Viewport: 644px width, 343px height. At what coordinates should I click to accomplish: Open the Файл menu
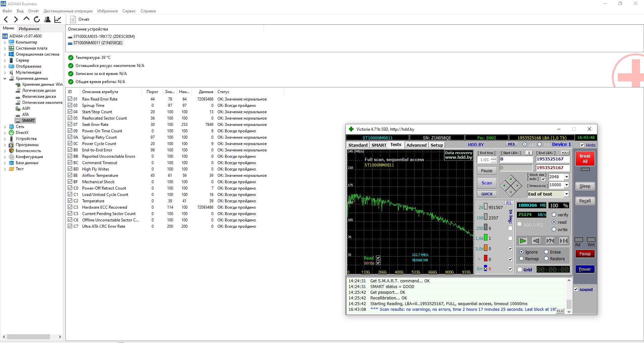pyautogui.click(x=7, y=11)
